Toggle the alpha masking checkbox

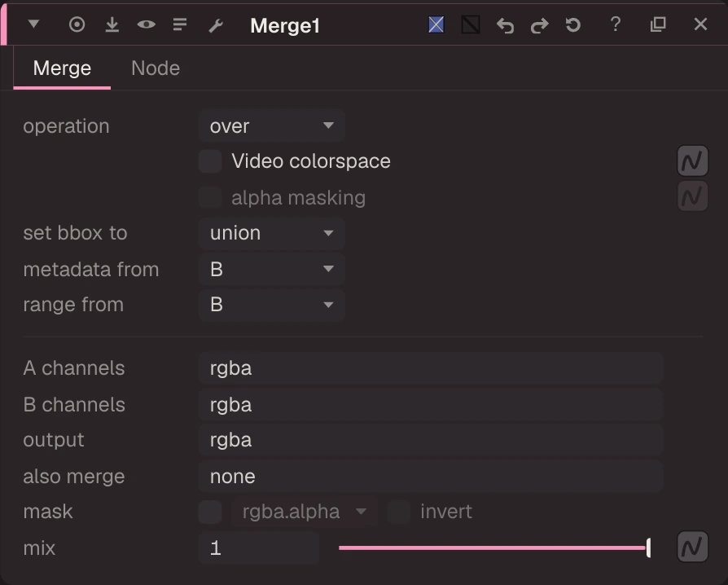coord(210,197)
